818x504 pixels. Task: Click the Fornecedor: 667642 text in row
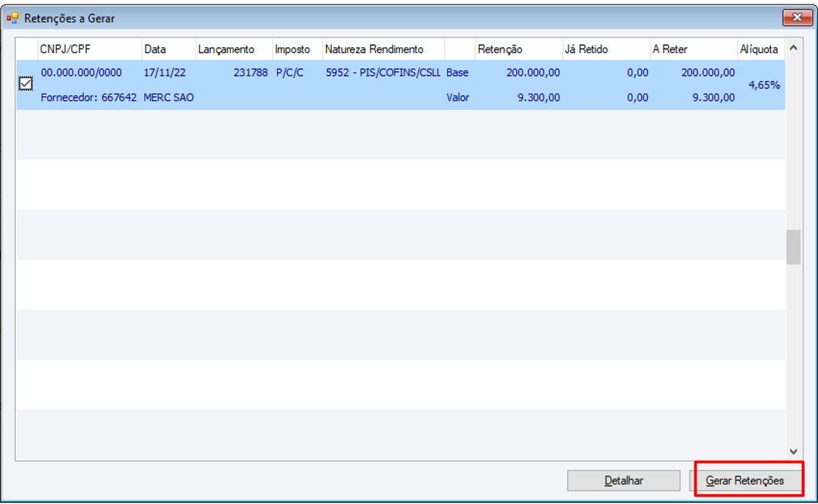88,97
